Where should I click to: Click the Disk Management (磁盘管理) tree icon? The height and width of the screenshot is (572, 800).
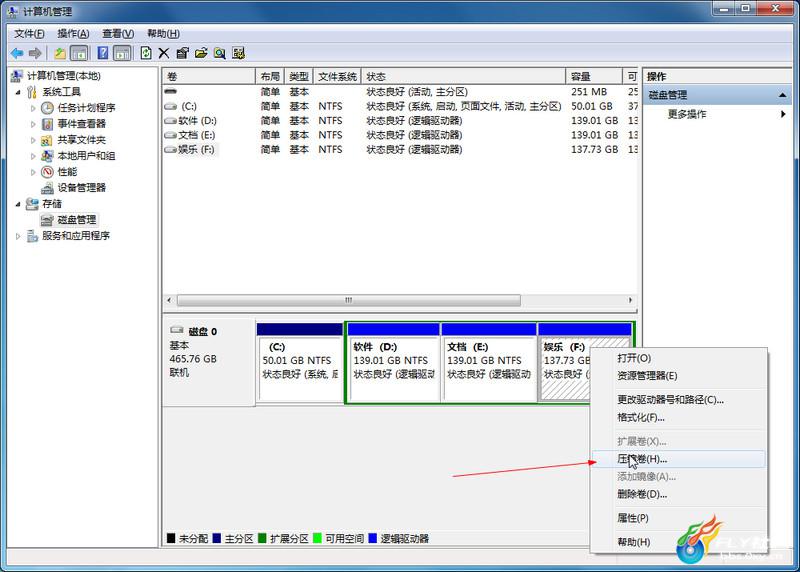pos(47,220)
